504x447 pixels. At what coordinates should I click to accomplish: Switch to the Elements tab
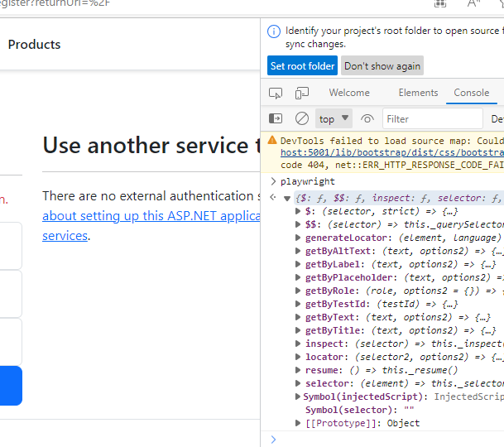418,93
